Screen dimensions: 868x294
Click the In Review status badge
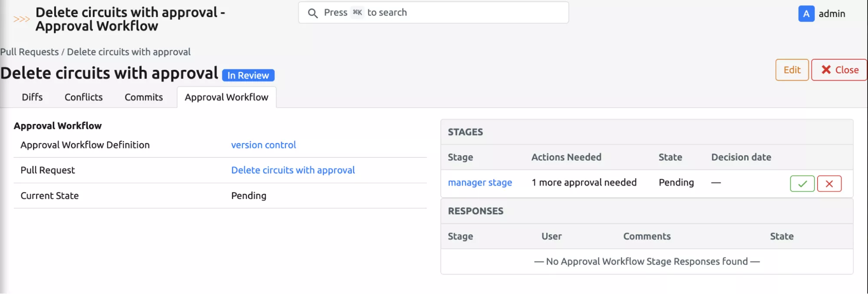248,75
